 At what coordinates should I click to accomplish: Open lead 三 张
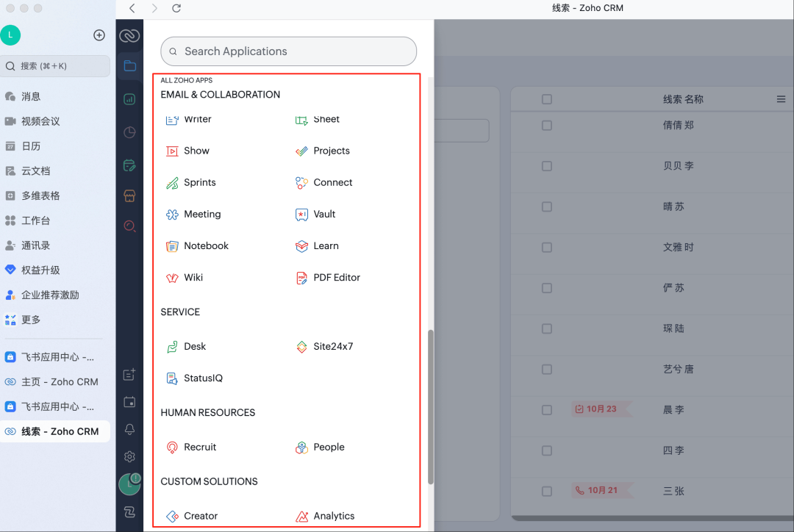click(x=673, y=491)
